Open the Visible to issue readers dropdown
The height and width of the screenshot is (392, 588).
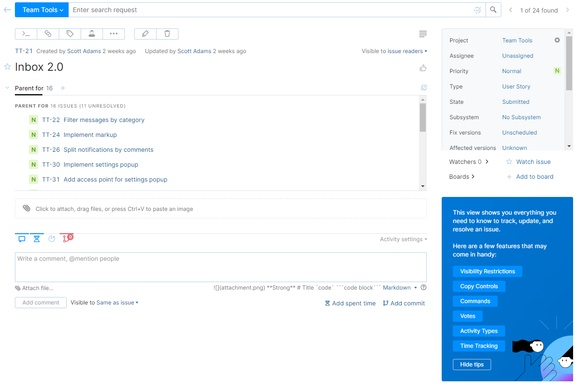click(x=395, y=51)
